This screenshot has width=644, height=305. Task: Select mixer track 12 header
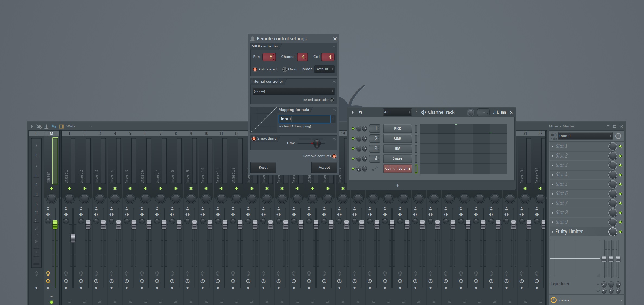tap(237, 133)
